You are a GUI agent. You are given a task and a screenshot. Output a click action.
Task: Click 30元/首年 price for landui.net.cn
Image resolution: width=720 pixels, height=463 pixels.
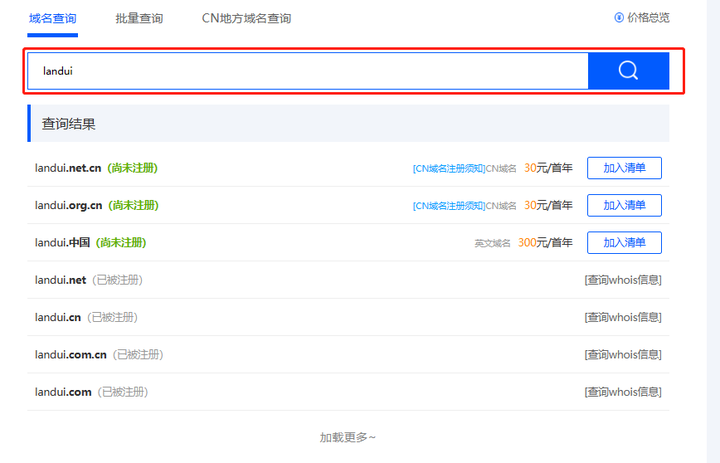(548, 168)
